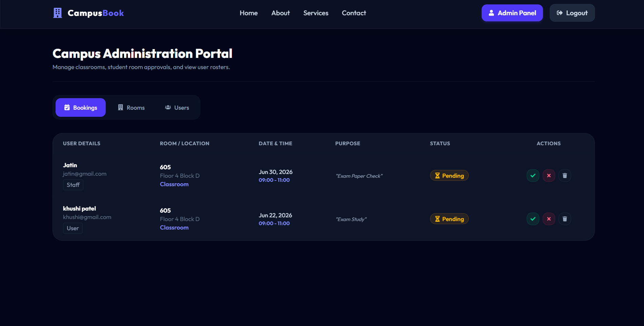Click the Staff role tag
Screen dimensions: 644x326
point(73,185)
